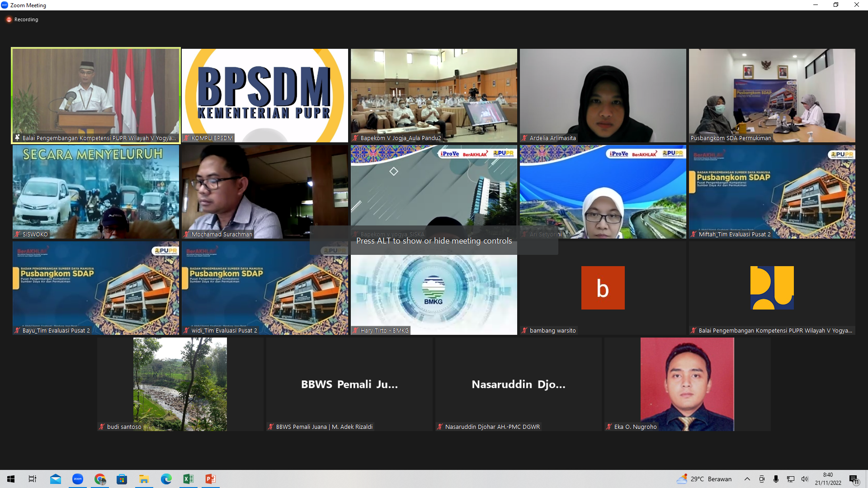Viewport: 868px width, 488px height.
Task: Expand the hidden system tray icons
Action: [747, 479]
